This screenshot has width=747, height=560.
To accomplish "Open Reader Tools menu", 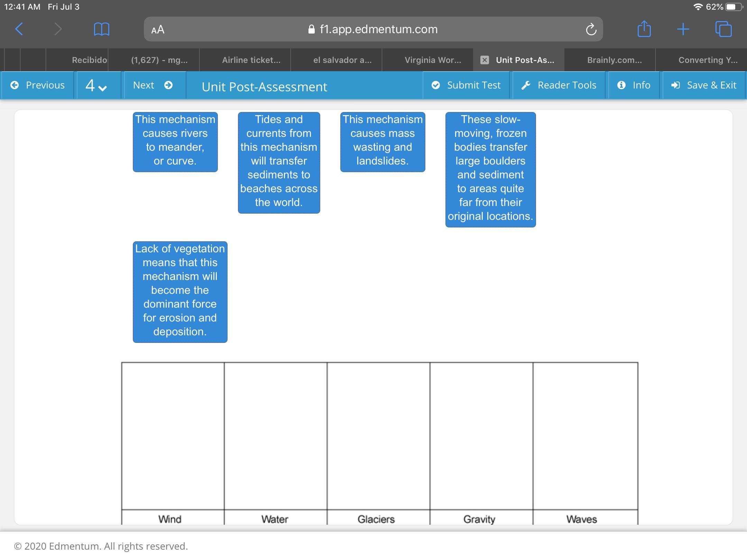I will click(x=559, y=85).
